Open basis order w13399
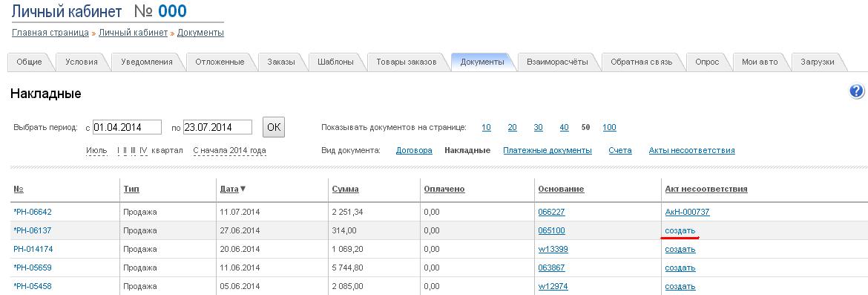 click(x=553, y=249)
